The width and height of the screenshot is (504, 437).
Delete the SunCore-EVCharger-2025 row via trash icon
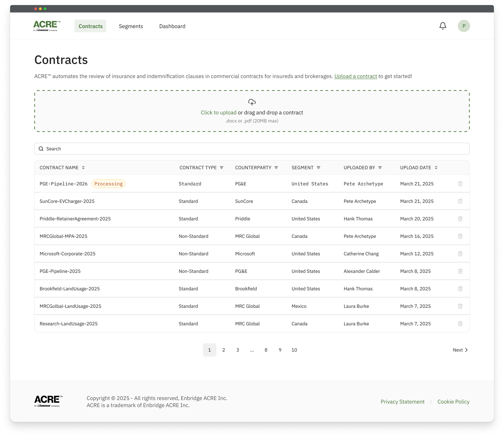click(460, 201)
